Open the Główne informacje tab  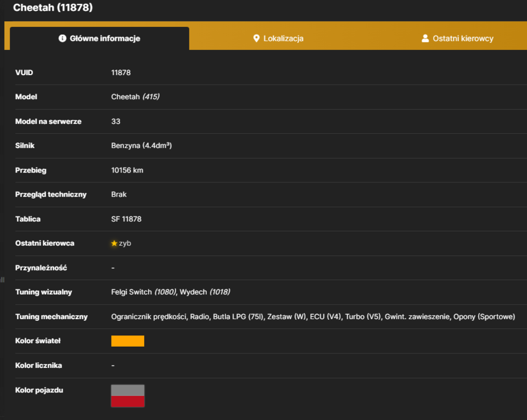(x=99, y=39)
